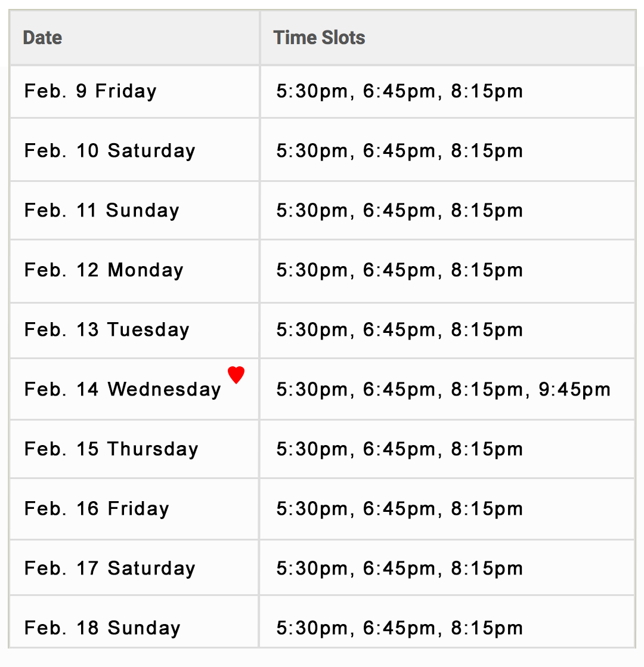Image resolution: width=644 pixels, height=667 pixels.
Task: Click the Feb. 9 Friday date cell
Action: click(134, 91)
